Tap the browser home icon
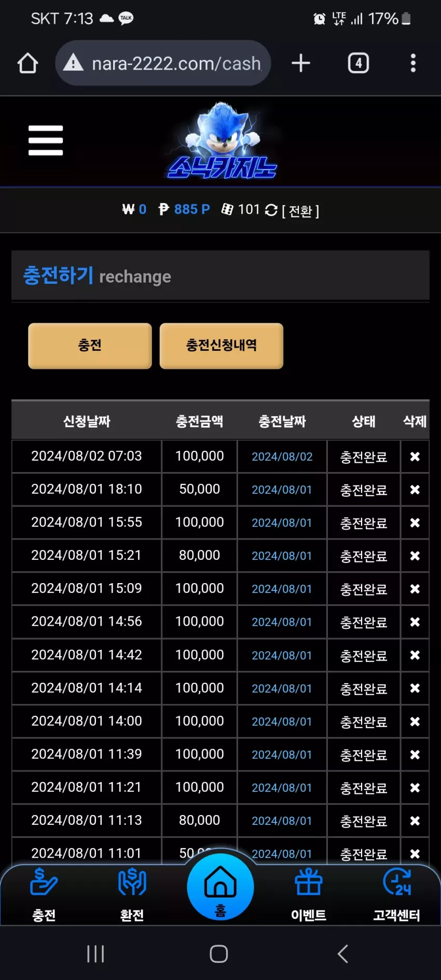This screenshot has height=980, width=441. pyautogui.click(x=27, y=63)
